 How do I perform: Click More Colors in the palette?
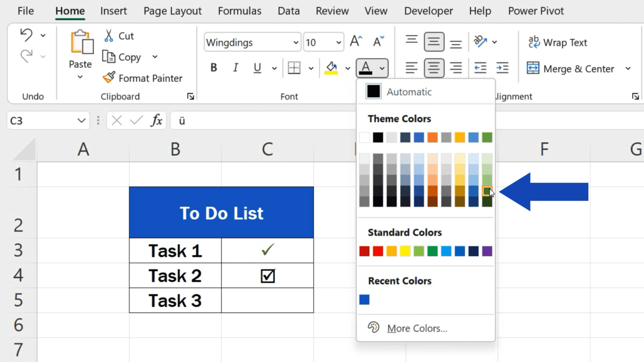pos(416,328)
